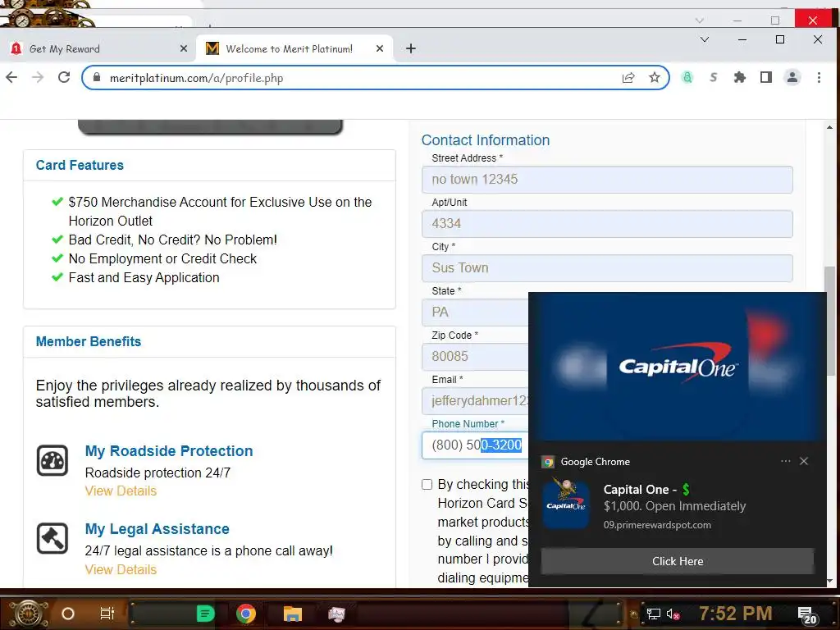The height and width of the screenshot is (630, 840).
Task: Check the consent checkbox below phone number
Action: [427, 484]
